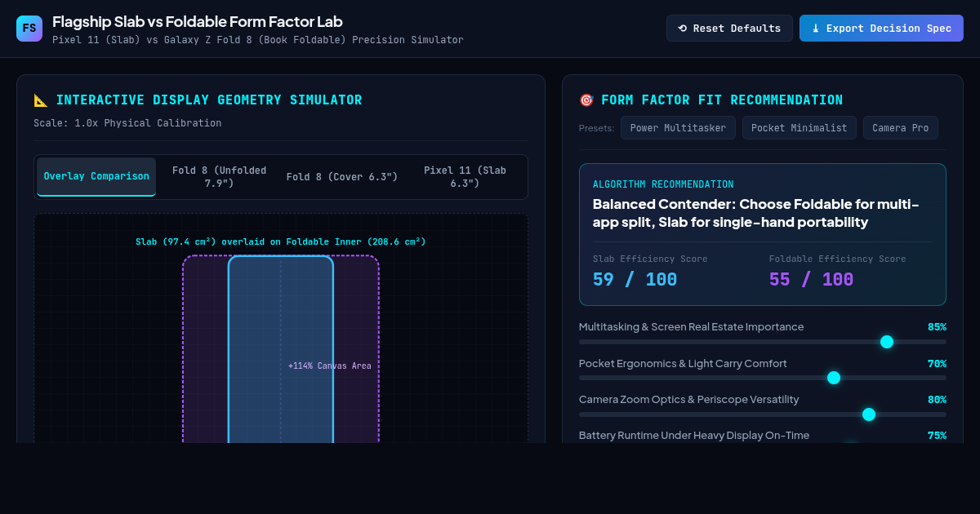Screen dimensions: 980x514
Task: Click the 75% battery runtime value
Action: (937, 436)
